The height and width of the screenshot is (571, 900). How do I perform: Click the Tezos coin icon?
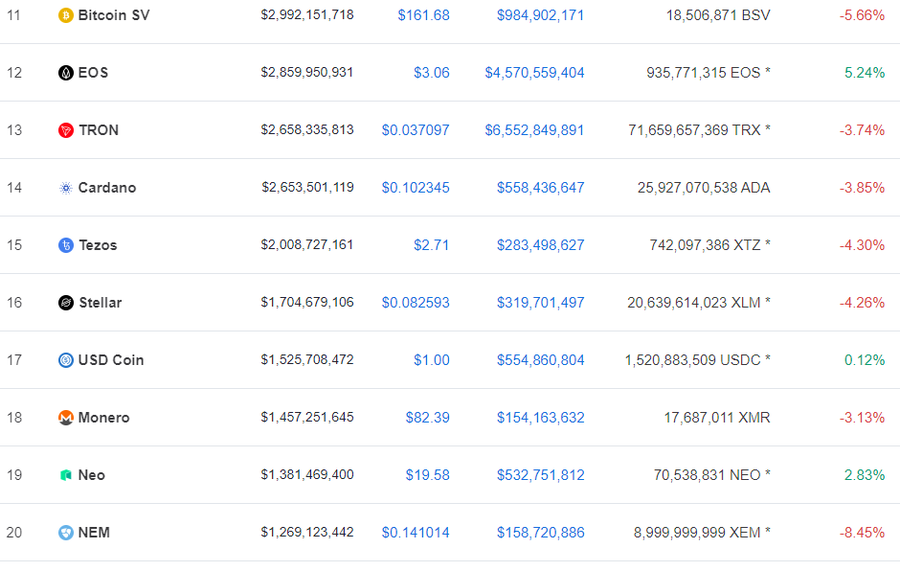[66, 245]
